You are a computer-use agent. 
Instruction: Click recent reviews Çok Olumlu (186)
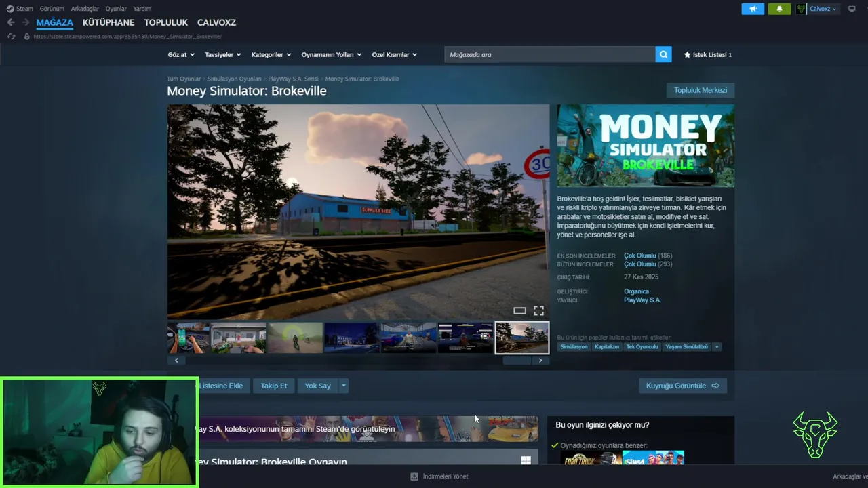[x=648, y=256]
